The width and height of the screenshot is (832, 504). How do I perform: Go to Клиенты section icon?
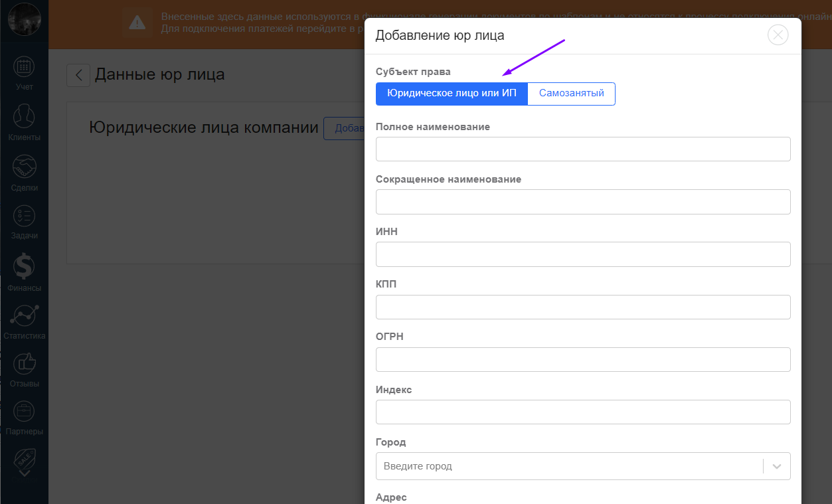point(24,116)
